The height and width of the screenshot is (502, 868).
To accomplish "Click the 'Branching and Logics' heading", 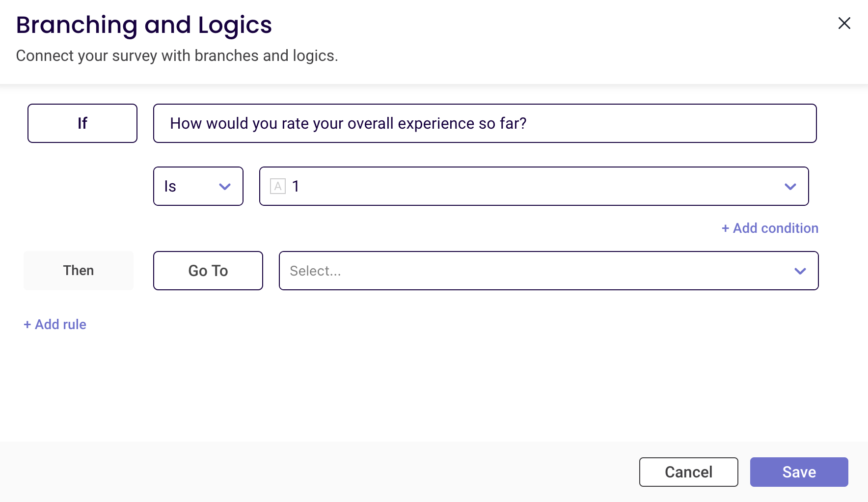I will tap(144, 25).
